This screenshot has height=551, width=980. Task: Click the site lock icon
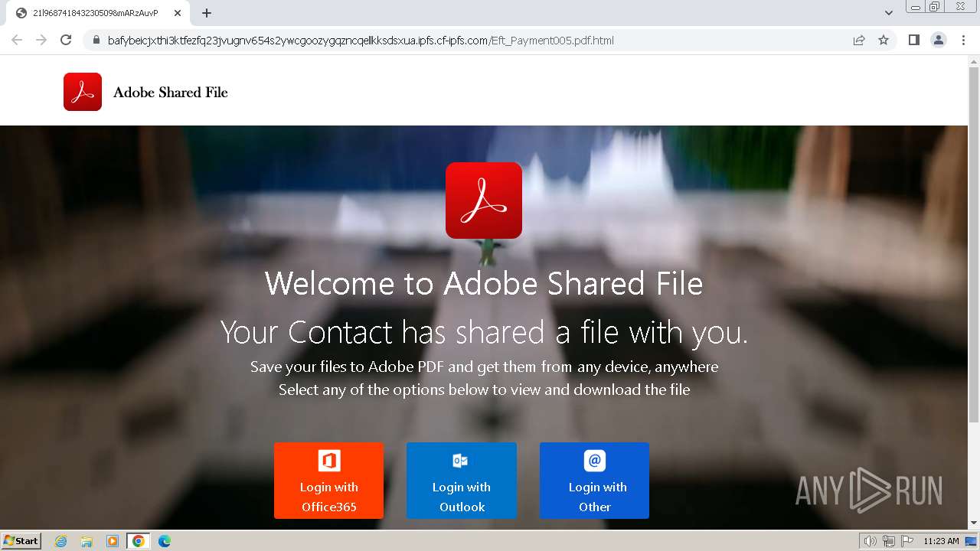[96, 41]
